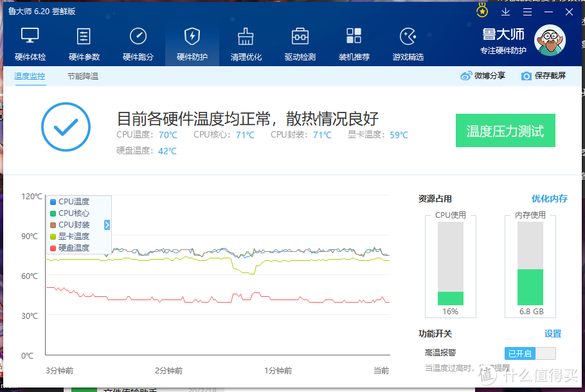The height and width of the screenshot is (392, 585).
Task: Click the 鲁大师 mascot avatar
Action: 550,40
